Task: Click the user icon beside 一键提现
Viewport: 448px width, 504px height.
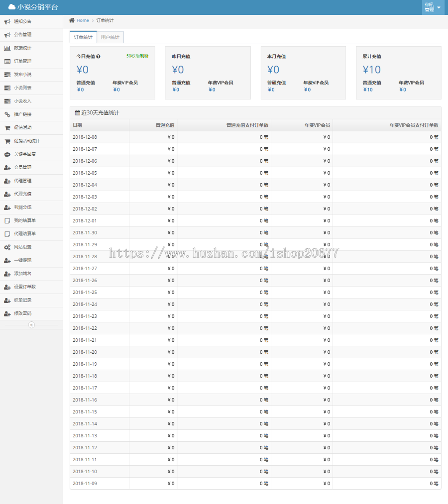Action: 7,261
